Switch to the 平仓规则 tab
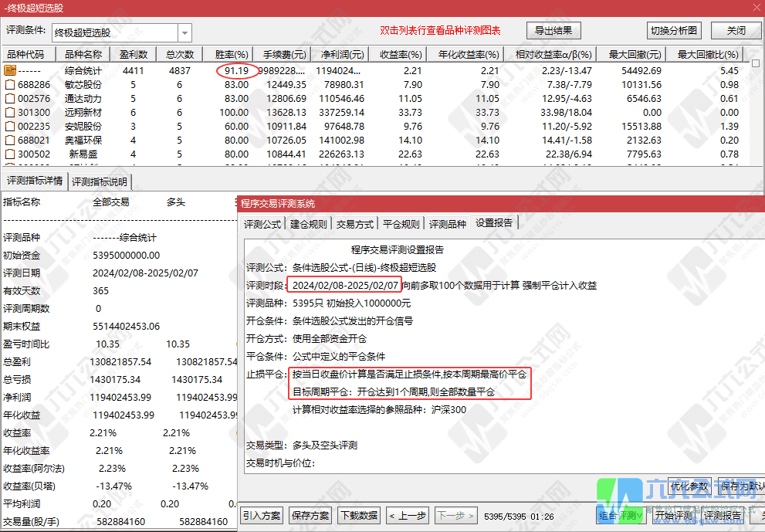 tap(401, 222)
